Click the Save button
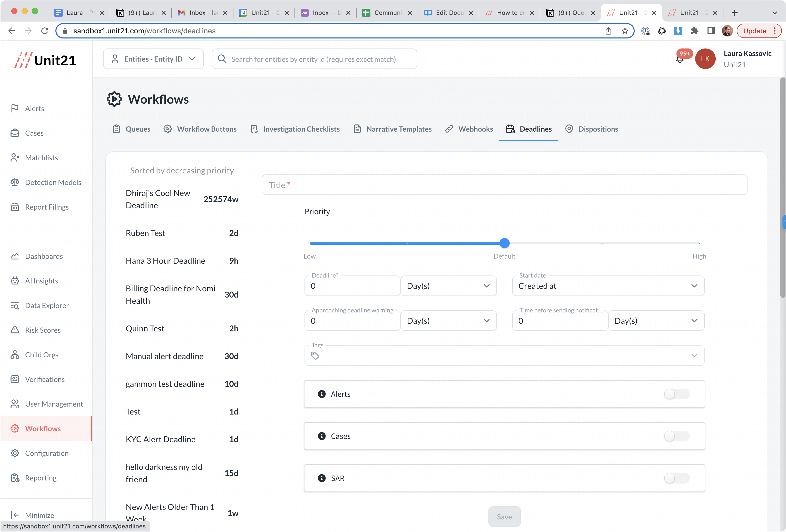This screenshot has width=786, height=532. tap(504, 516)
